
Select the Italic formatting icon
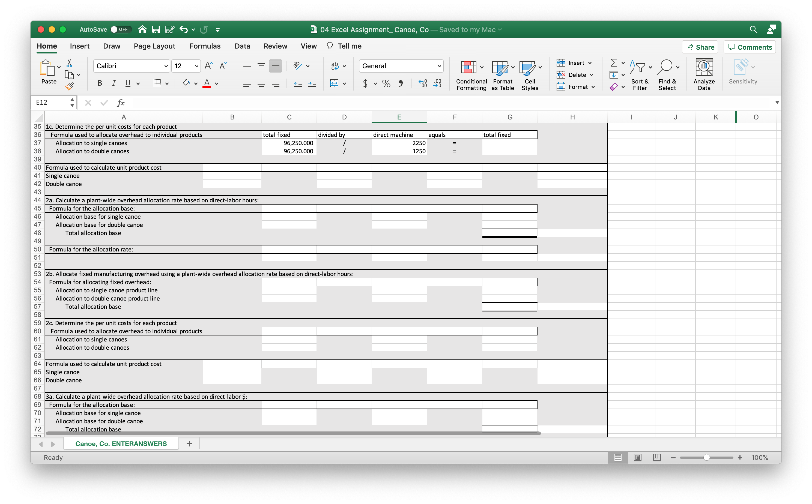[x=114, y=83]
